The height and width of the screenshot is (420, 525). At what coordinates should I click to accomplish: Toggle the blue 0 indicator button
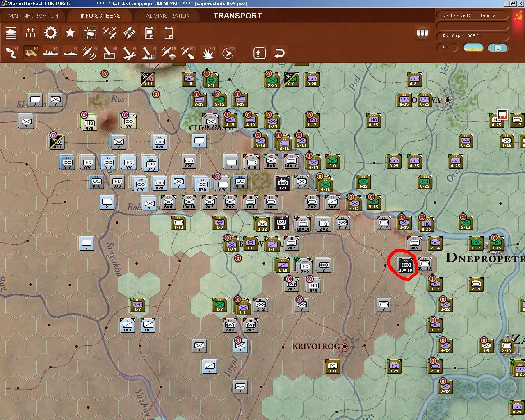click(x=498, y=48)
